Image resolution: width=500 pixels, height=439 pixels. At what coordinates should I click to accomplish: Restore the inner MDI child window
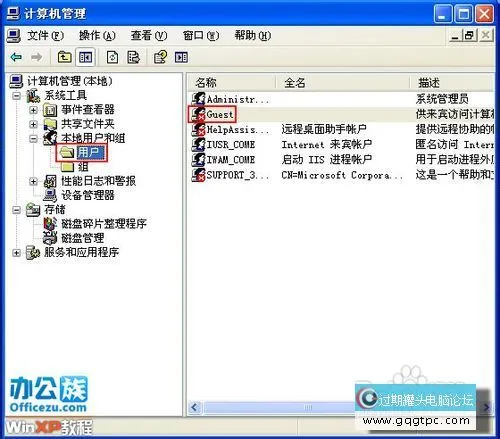[x=470, y=35]
